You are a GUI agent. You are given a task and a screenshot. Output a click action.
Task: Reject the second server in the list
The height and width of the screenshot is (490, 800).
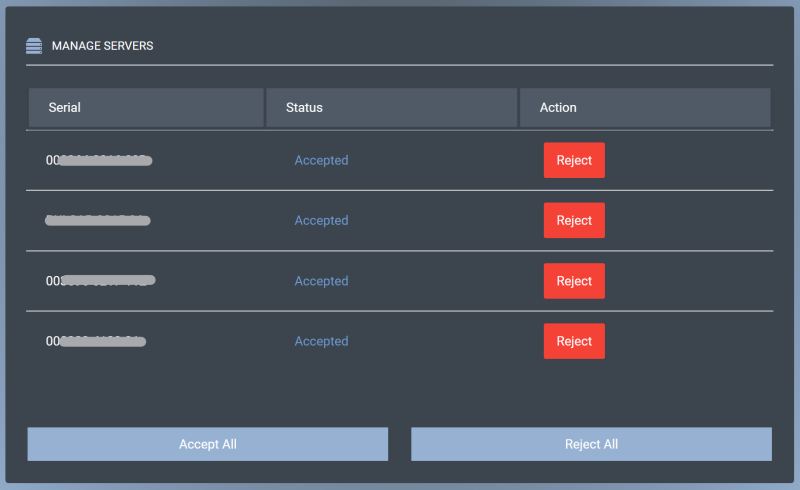pos(574,220)
